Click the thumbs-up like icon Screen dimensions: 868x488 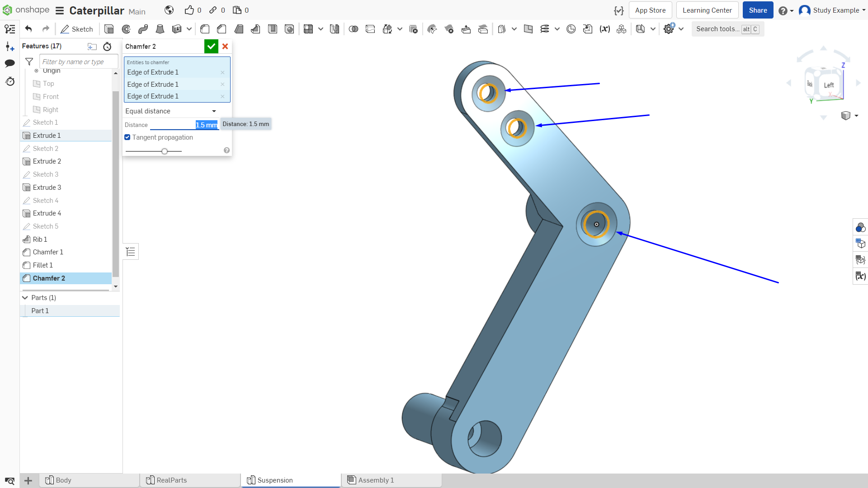(189, 10)
